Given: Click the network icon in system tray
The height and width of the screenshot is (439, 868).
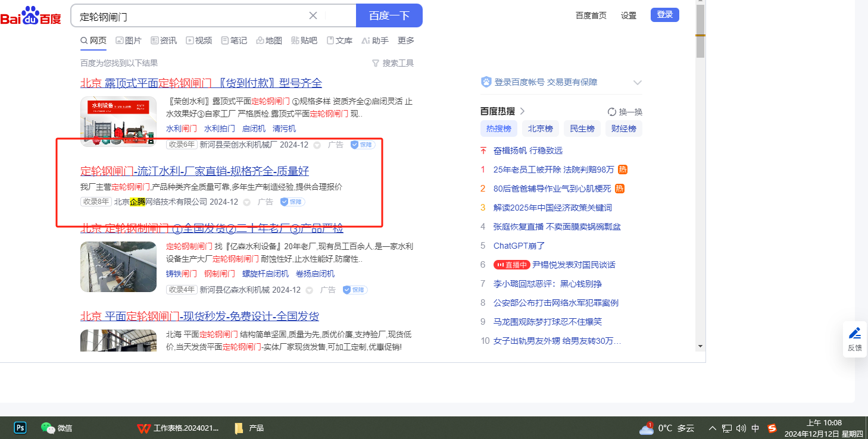Looking at the screenshot, I should (727, 428).
